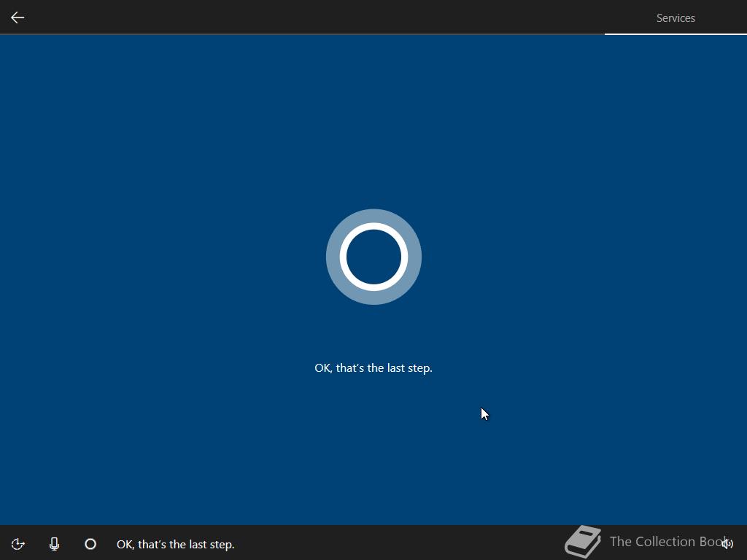Viewport: 747px width, 560px height.
Task: Select the centered "OK, that's the last step." text
Action: pyautogui.click(x=373, y=368)
